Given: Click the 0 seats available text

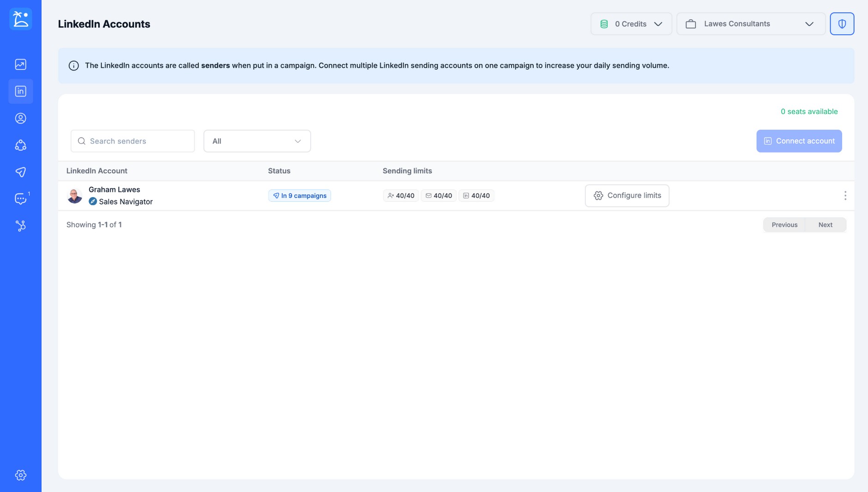Looking at the screenshot, I should (x=809, y=112).
